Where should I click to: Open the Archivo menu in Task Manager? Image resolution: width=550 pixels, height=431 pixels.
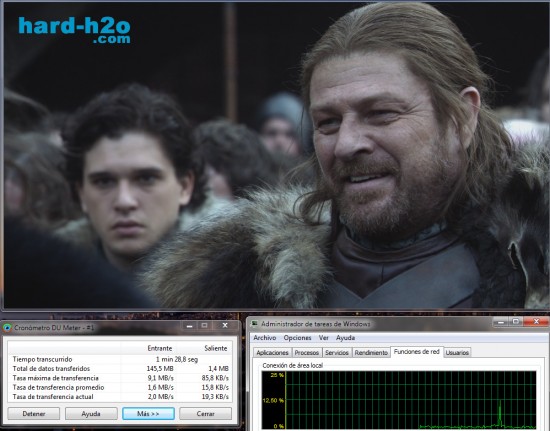(x=264, y=338)
